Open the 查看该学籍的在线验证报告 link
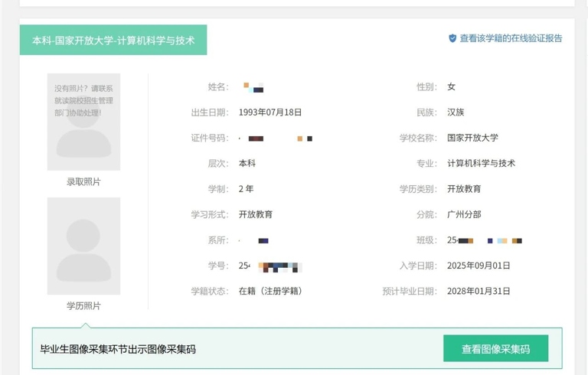588x375 pixels. point(511,38)
